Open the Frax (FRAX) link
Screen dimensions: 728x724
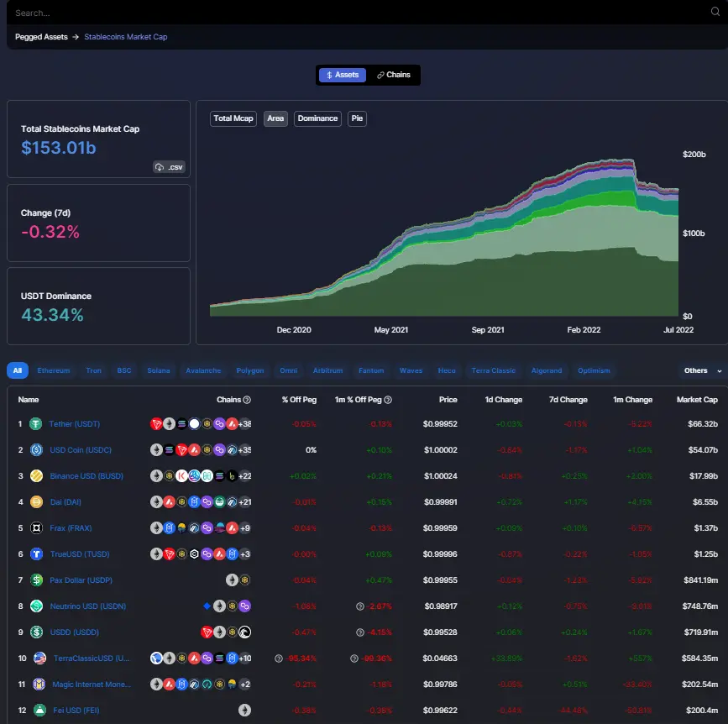71,528
